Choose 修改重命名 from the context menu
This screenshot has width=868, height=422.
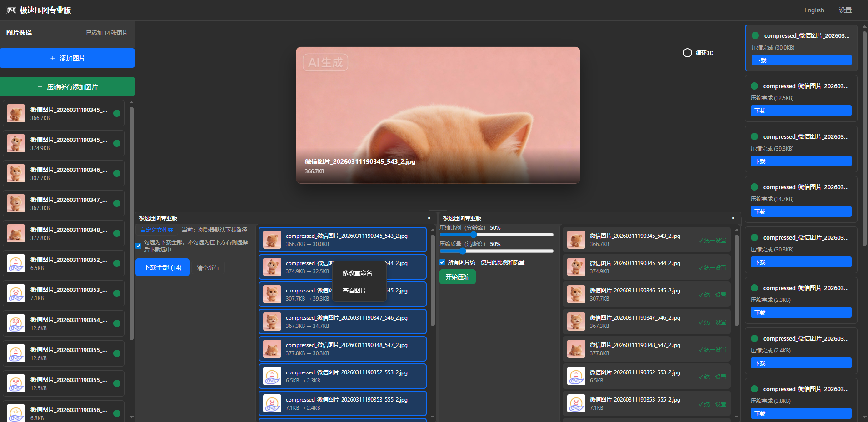pos(357,273)
